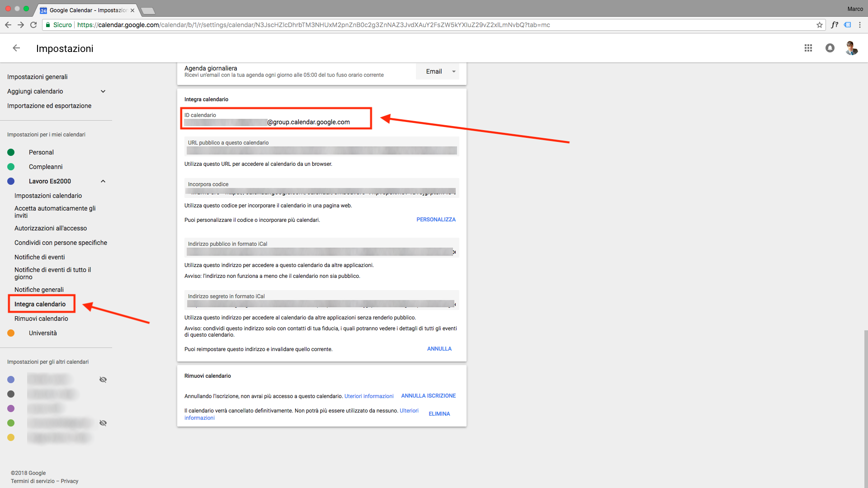Go to Rimuovi calendario section
868x488 pixels.
point(41,319)
